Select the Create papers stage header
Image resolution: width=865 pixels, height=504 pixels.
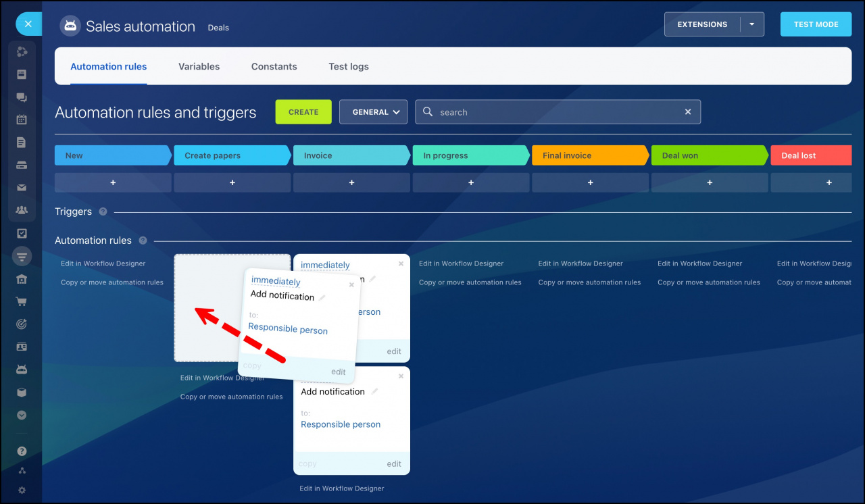coord(232,155)
